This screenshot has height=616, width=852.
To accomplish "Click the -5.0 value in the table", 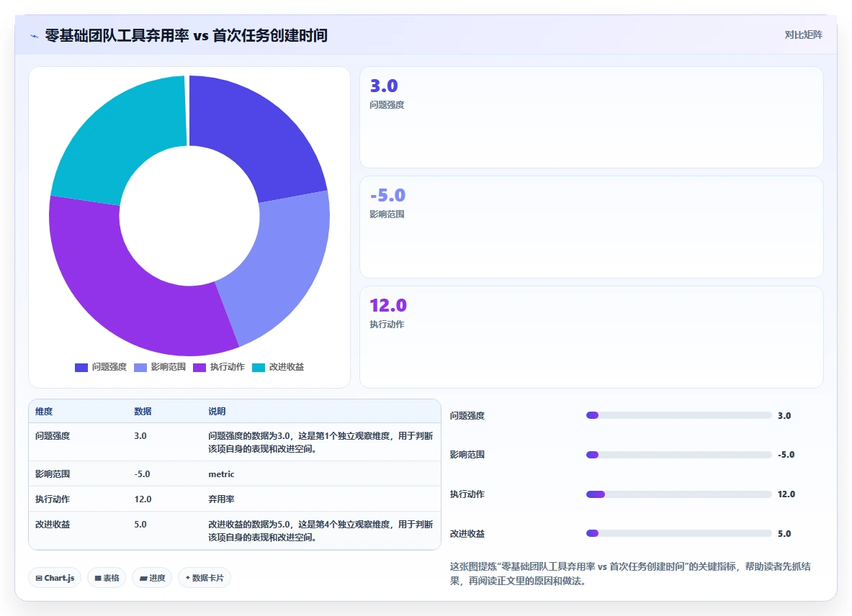I will coord(143,474).
